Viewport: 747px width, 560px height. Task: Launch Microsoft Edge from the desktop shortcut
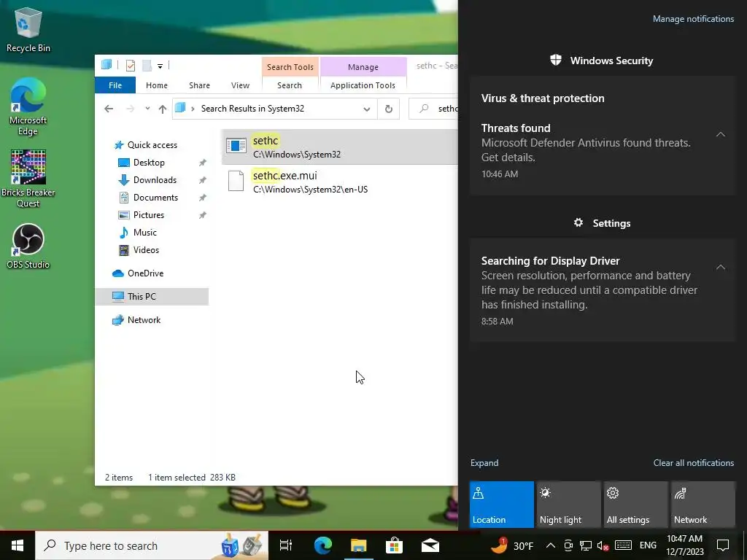coord(28,106)
